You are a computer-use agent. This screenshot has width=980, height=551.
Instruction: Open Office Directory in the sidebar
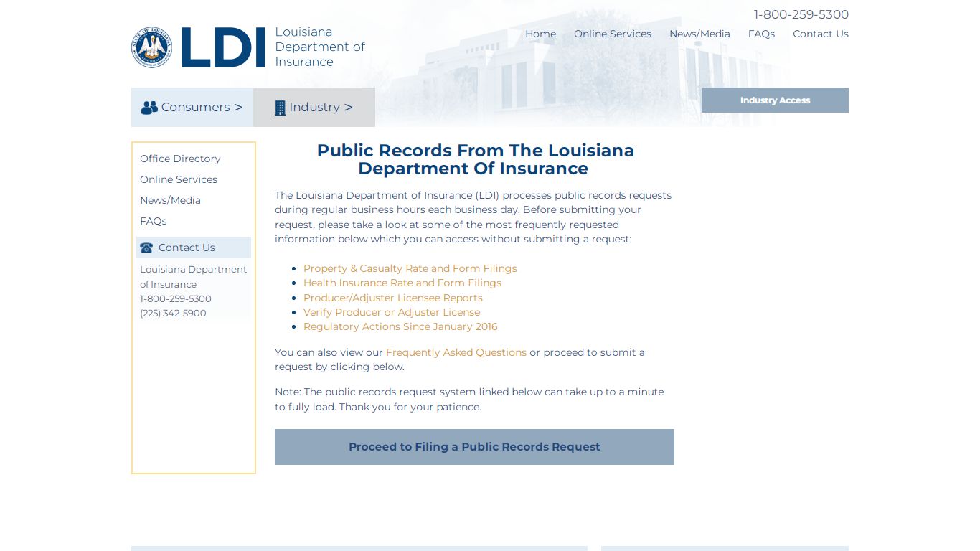[x=180, y=159]
